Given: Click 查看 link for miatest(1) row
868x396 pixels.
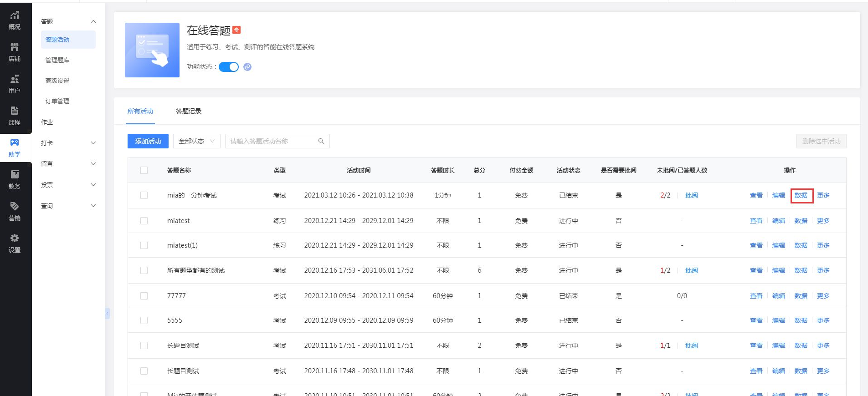Looking at the screenshot, I should pos(756,245).
